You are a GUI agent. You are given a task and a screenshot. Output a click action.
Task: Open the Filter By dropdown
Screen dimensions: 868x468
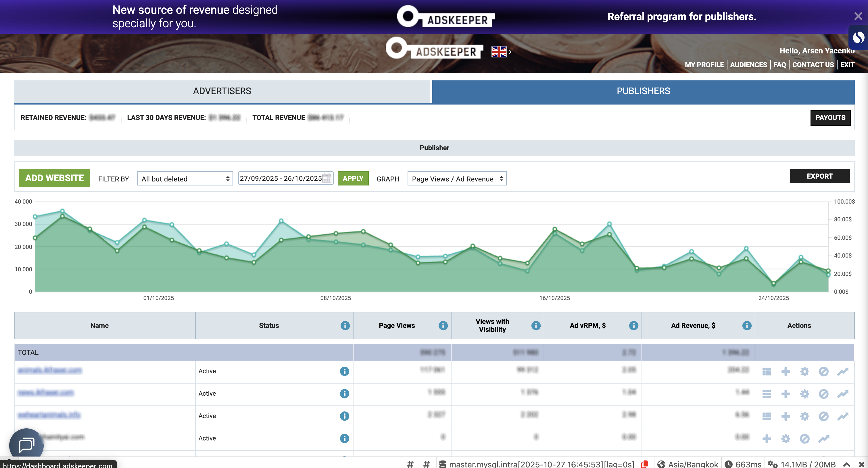[x=185, y=179]
